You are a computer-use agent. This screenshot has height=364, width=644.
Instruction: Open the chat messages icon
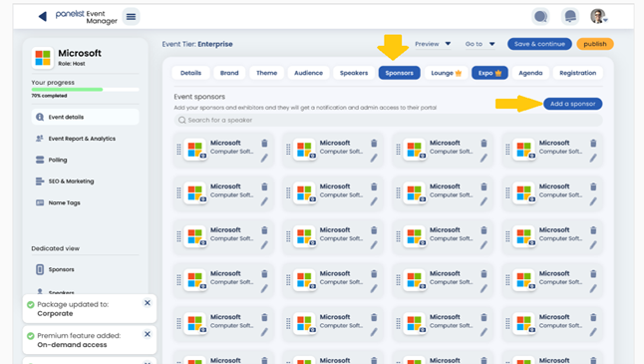(540, 16)
